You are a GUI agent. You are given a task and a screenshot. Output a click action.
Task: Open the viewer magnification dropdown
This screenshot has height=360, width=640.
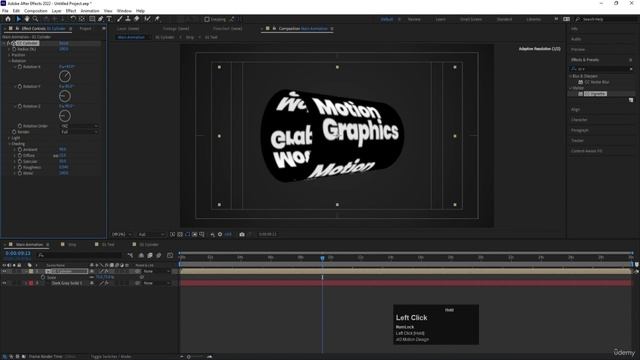pos(121,234)
